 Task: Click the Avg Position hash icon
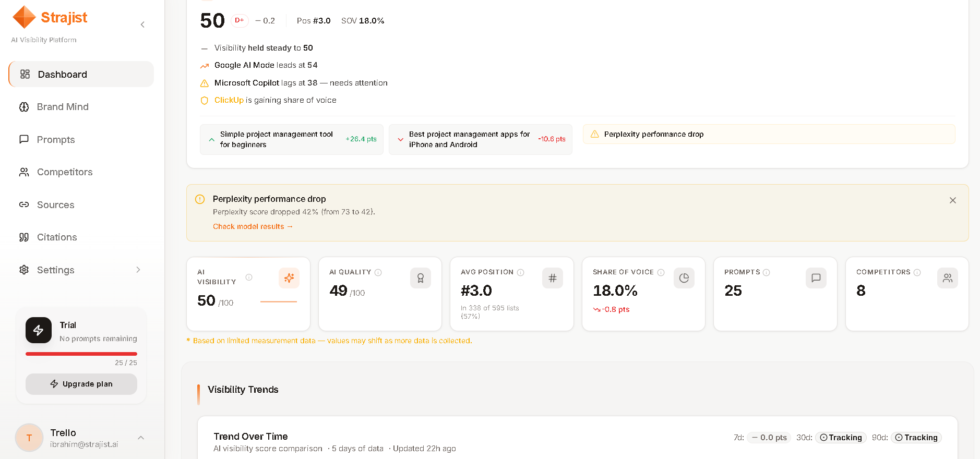pos(553,278)
